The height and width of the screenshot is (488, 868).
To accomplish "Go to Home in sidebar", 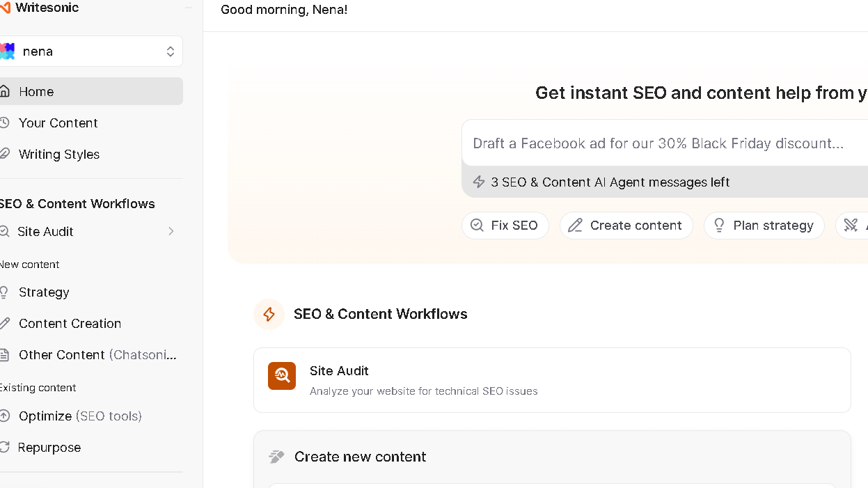I will point(91,91).
